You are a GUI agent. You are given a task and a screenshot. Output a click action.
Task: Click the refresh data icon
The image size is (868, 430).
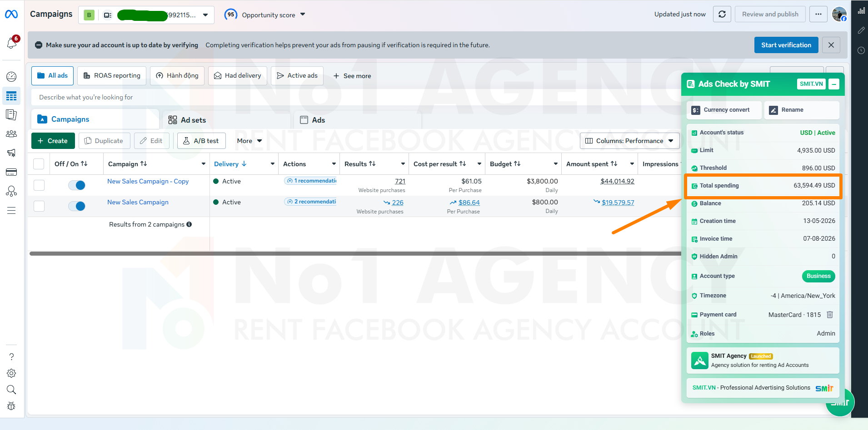click(x=722, y=14)
